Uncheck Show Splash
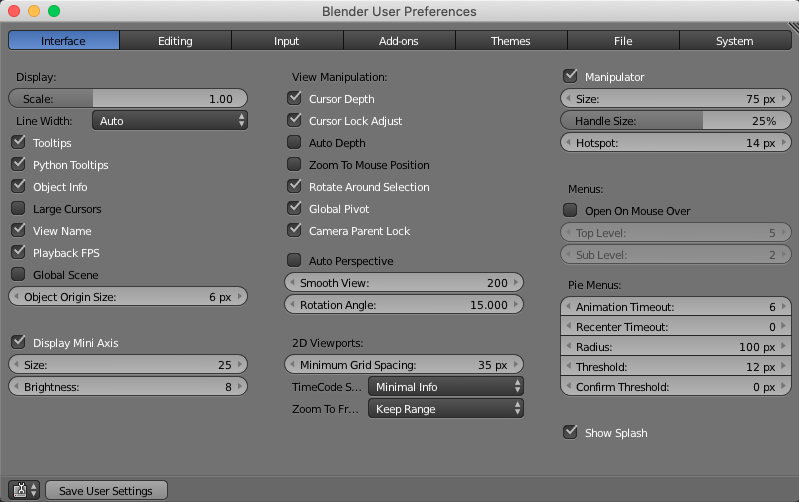Viewport: 799px width, 502px height. click(x=570, y=432)
